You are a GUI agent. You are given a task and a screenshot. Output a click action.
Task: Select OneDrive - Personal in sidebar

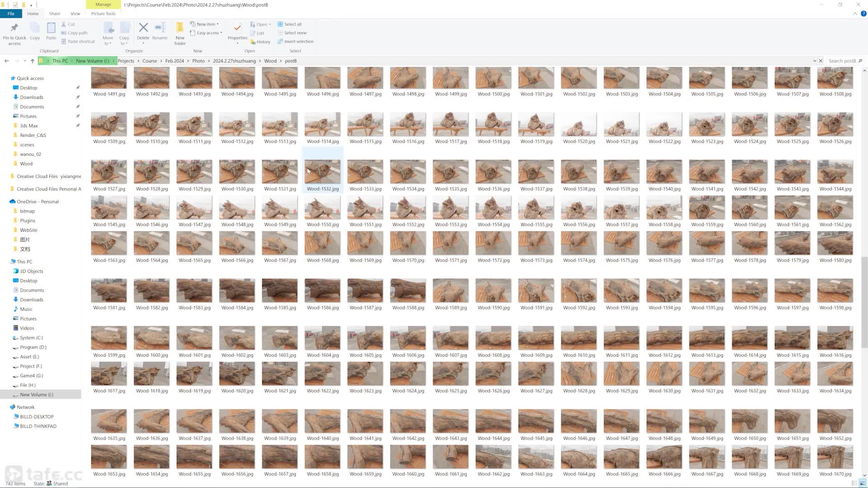(38, 202)
